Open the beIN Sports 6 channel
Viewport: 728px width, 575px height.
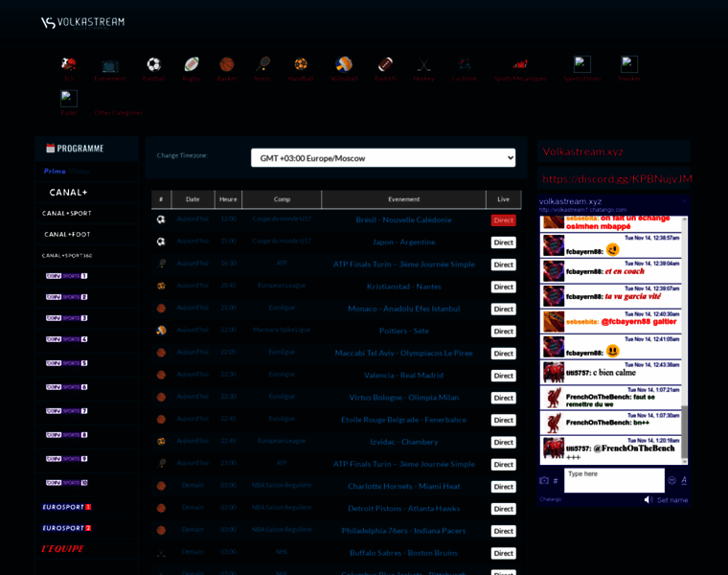(66, 387)
